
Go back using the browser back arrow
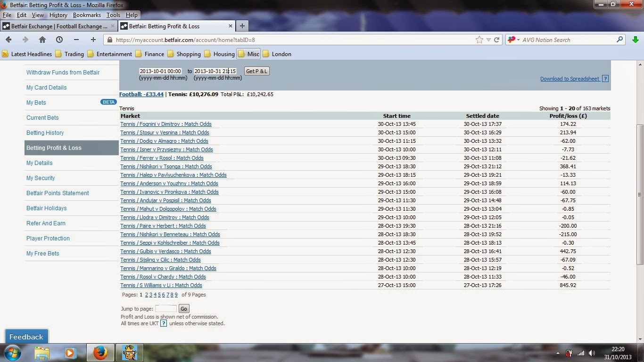pyautogui.click(x=8, y=40)
